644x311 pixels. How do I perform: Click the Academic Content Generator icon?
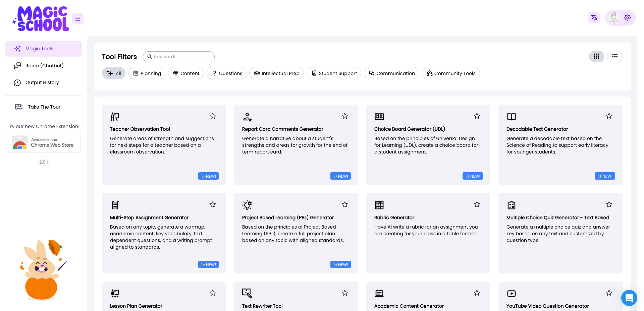tap(379, 294)
